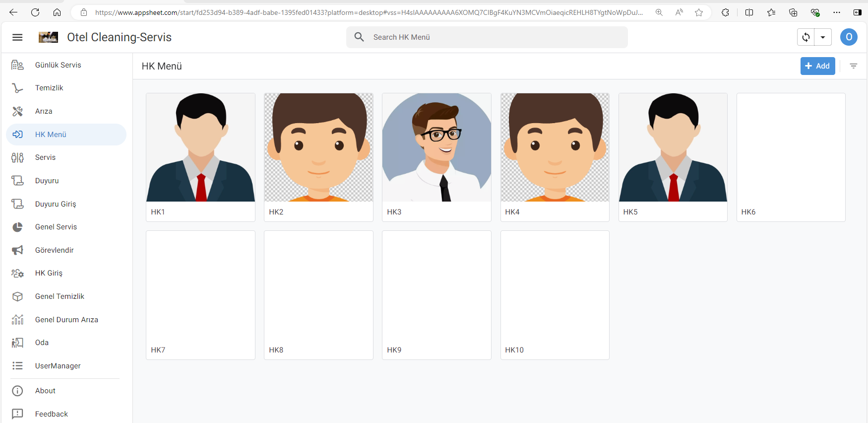Image resolution: width=868 pixels, height=423 pixels.
Task: Click the UserManager list icon
Action: pos(17,366)
